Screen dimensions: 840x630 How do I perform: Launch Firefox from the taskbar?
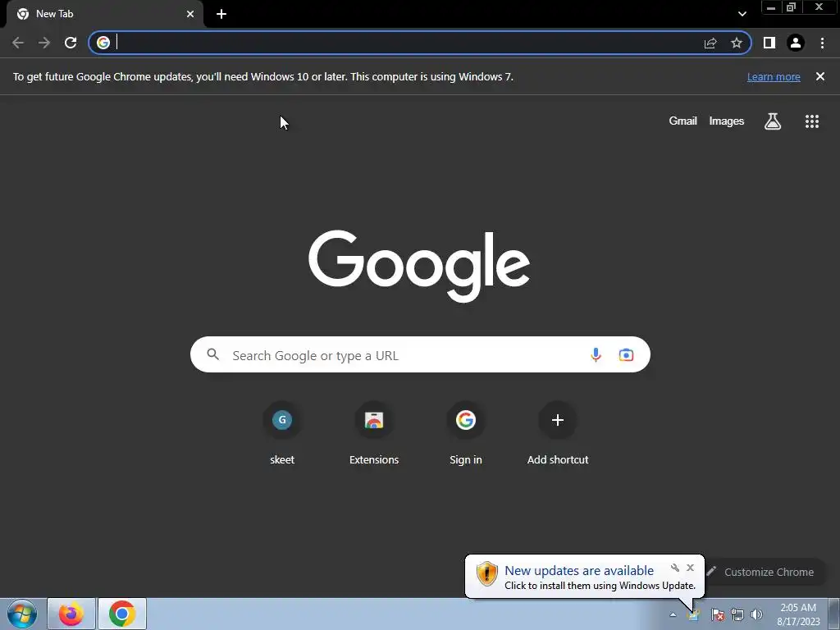click(x=71, y=614)
